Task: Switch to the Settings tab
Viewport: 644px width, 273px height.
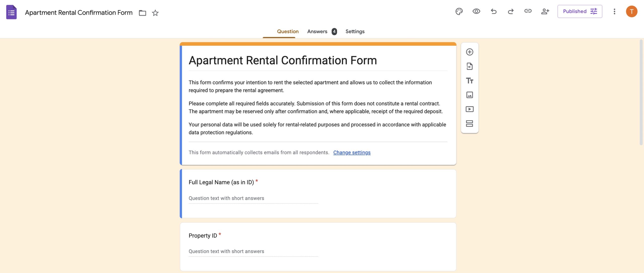Action: point(355,31)
